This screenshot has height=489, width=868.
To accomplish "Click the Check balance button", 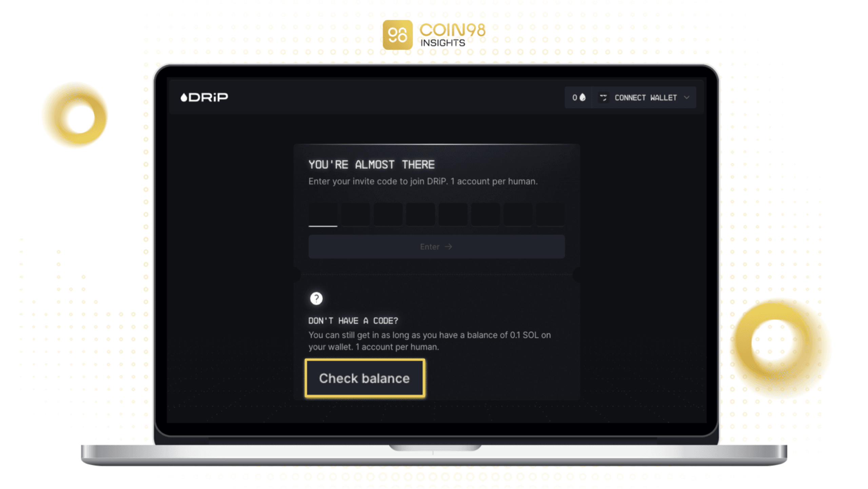I will 365,377.
